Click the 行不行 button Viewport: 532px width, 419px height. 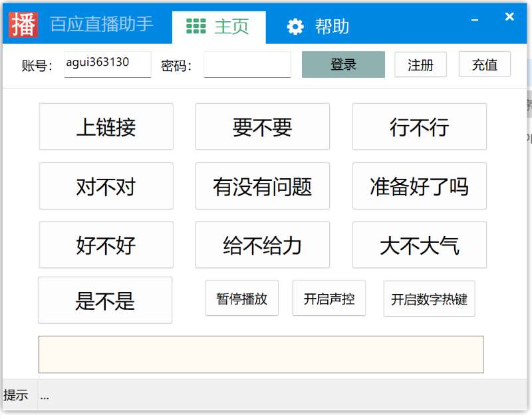click(x=420, y=126)
